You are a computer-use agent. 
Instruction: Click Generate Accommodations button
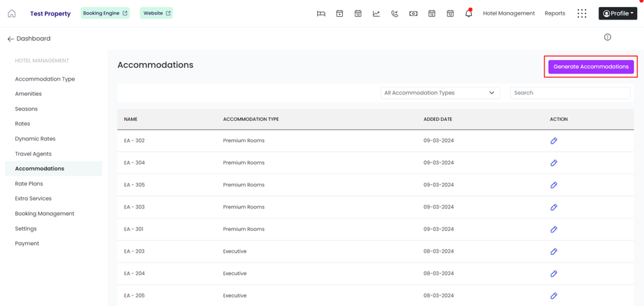click(x=591, y=67)
